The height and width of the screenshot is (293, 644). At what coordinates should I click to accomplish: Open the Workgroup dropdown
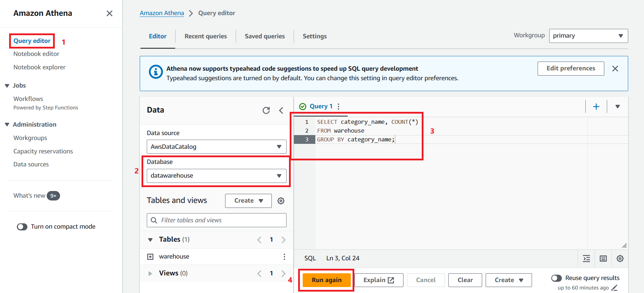point(589,36)
